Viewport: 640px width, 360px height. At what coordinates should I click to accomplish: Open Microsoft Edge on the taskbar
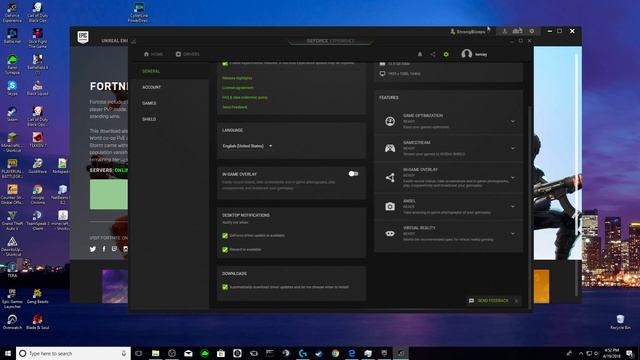point(351,353)
